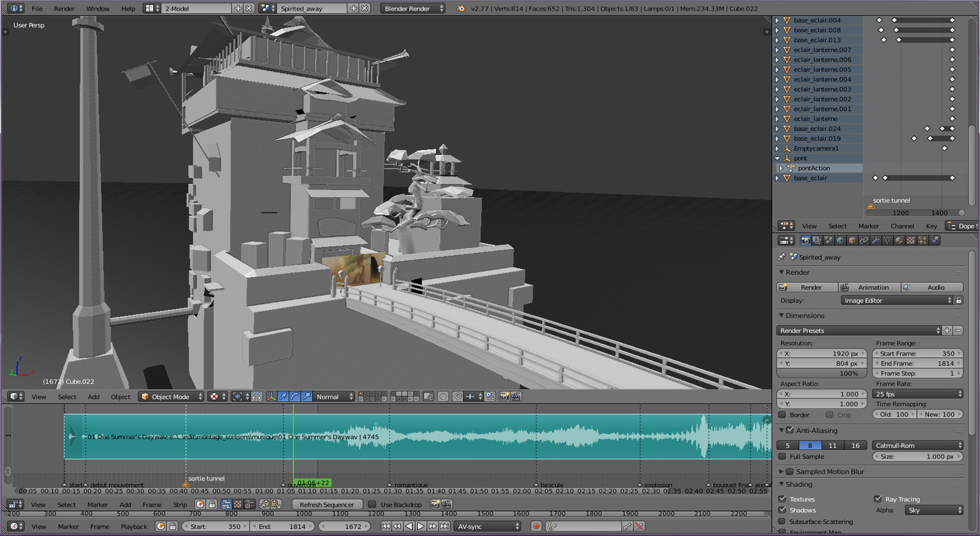Open the Physics properties tab icon
This screenshot has height=536, width=980.
pos(935,240)
